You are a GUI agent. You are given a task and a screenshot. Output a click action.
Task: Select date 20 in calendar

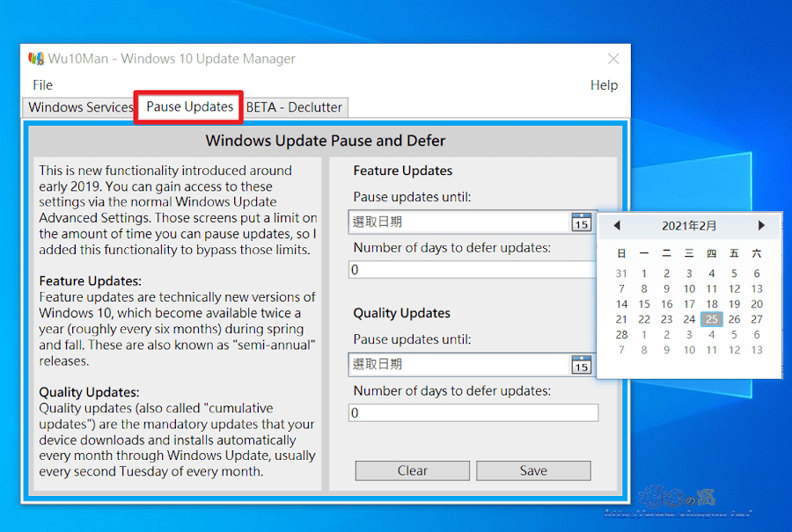coord(756,304)
